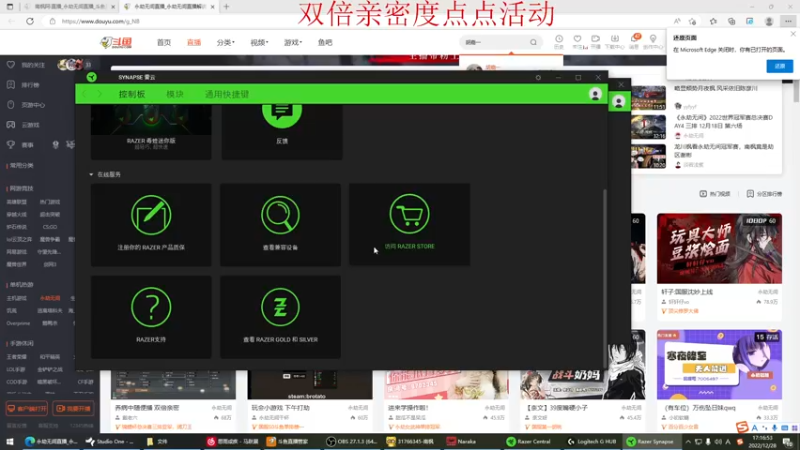Switch to Synapse Modules tab
This screenshot has height=450, width=800.
coord(175,94)
